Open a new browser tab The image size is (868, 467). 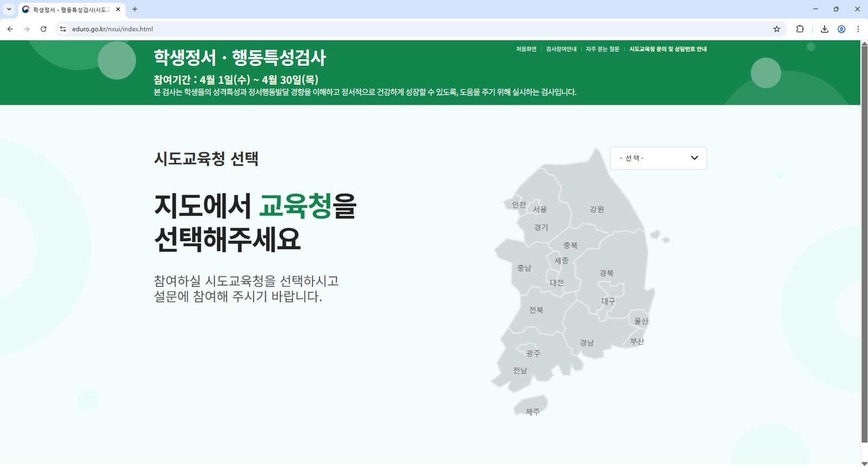pos(135,9)
